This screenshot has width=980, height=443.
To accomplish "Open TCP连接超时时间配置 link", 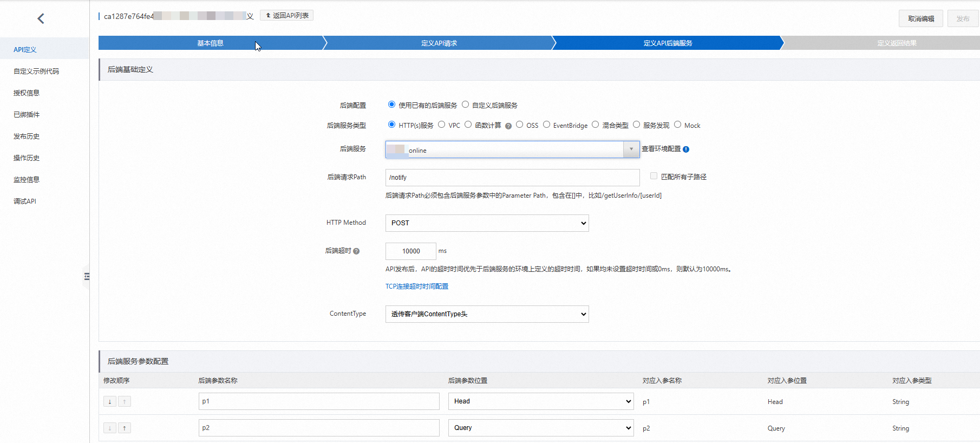I will coord(417,286).
